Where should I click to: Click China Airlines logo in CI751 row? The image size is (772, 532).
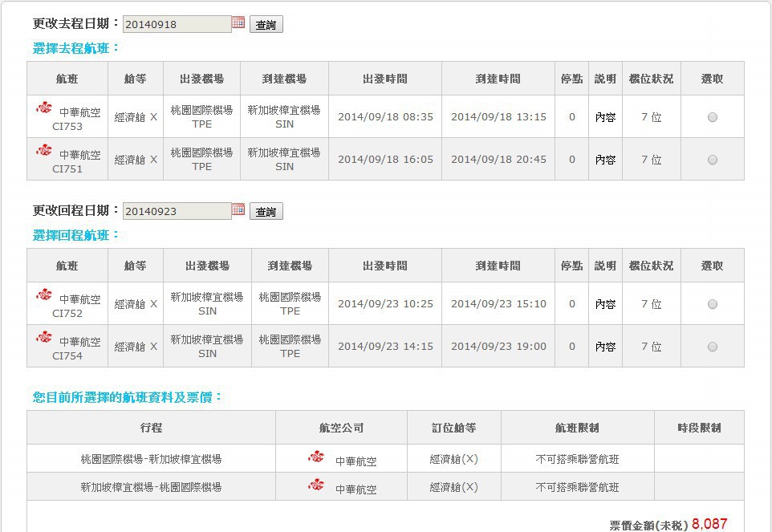(44, 150)
